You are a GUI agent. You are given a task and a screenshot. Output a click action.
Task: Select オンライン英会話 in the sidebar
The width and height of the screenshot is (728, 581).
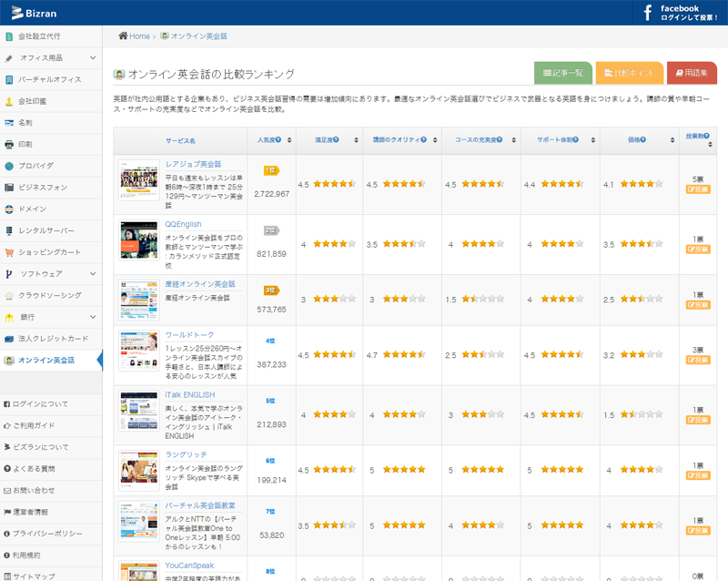pos(51,361)
